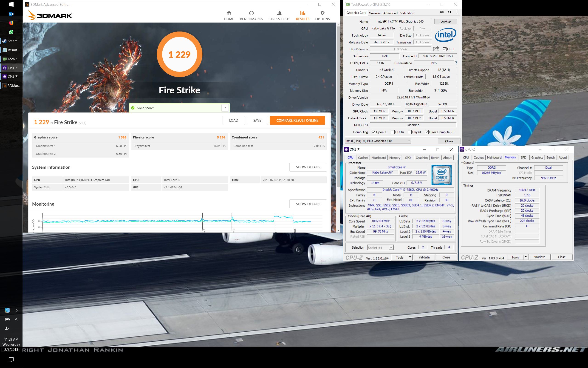Click the valid score help question mark
The width and height of the screenshot is (588, 368).
pos(225,108)
